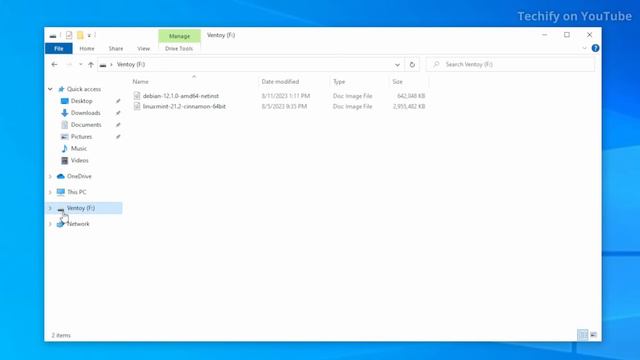The width and height of the screenshot is (640, 360).
Task: Expand the ribbon with the chevron
Action: (584, 48)
